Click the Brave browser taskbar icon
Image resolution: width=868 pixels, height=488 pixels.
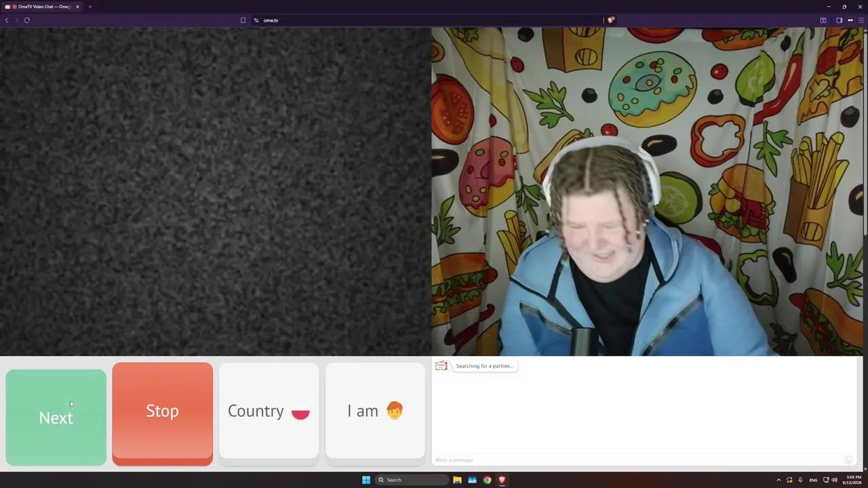coord(502,480)
